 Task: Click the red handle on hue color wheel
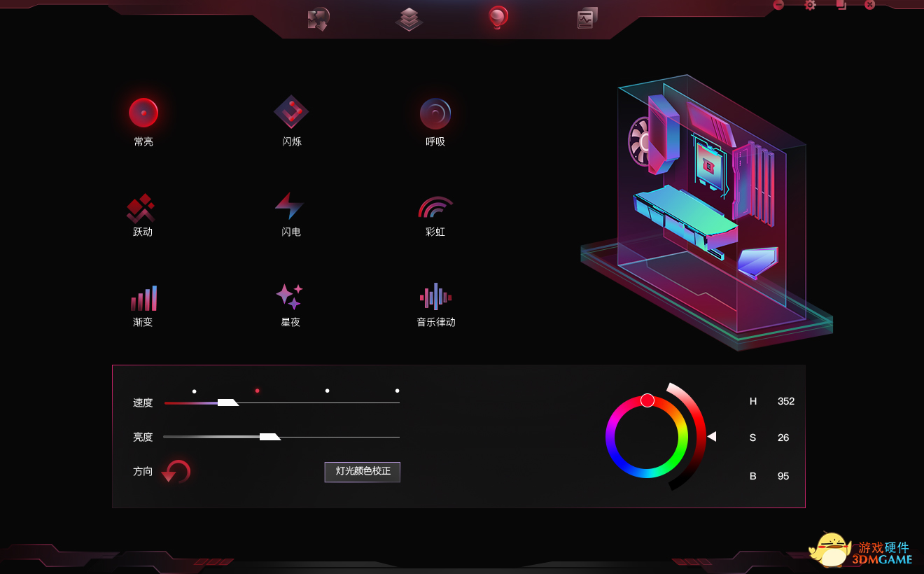(x=647, y=400)
